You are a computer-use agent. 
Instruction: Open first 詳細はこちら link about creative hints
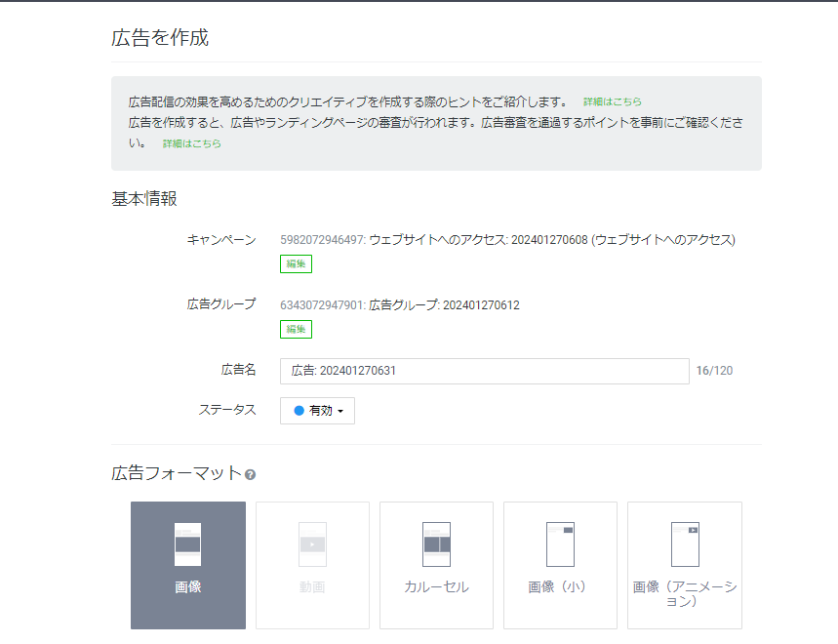(613, 101)
